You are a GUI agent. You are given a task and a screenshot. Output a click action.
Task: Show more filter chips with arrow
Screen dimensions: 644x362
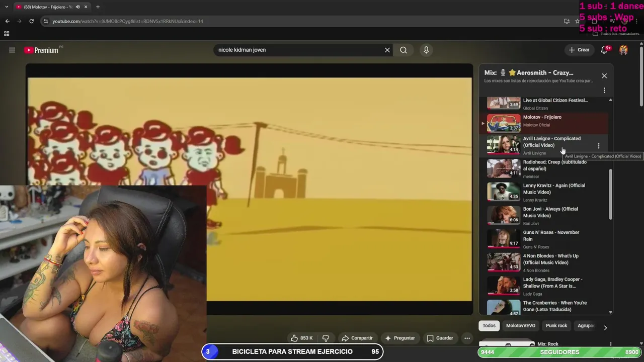pos(605,327)
